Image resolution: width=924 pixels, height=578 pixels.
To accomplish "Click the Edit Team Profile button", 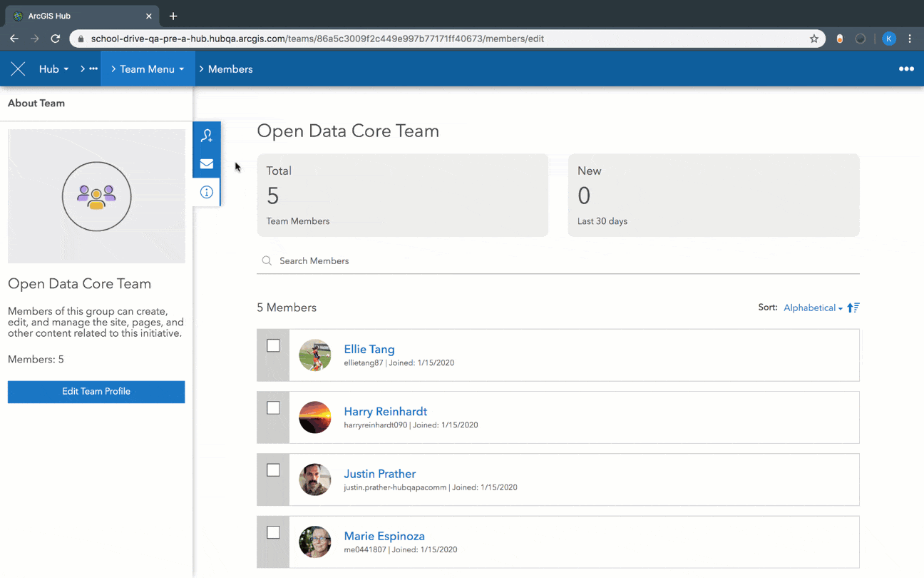I will click(96, 391).
